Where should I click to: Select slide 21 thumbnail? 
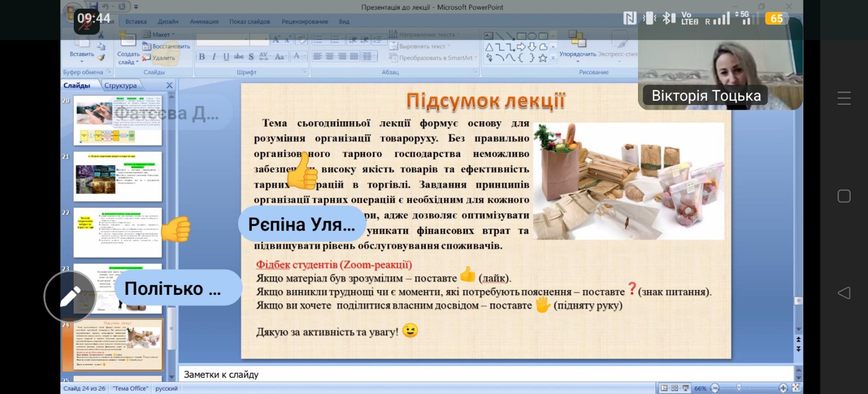(118, 177)
